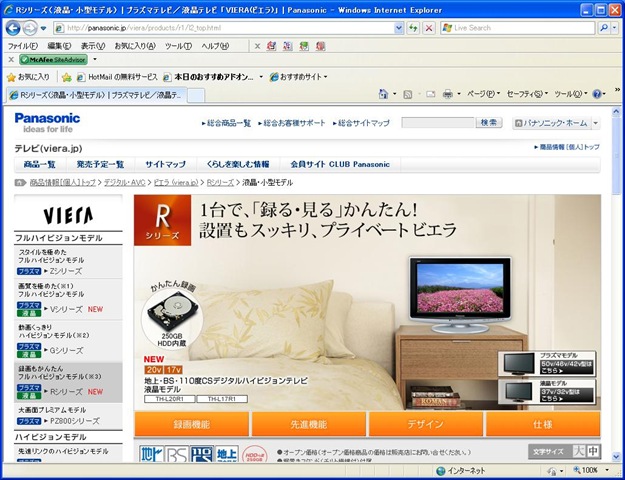The height and width of the screenshot is (480, 625).
Task: Open the search provider options dropdown
Action: pos(615,28)
